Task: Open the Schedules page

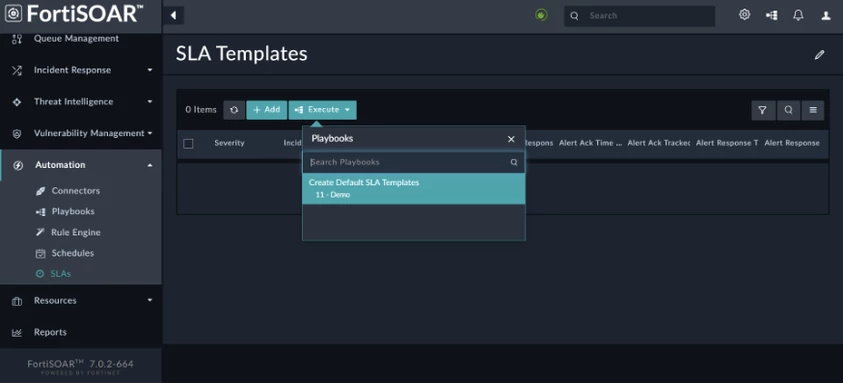Action: click(73, 253)
